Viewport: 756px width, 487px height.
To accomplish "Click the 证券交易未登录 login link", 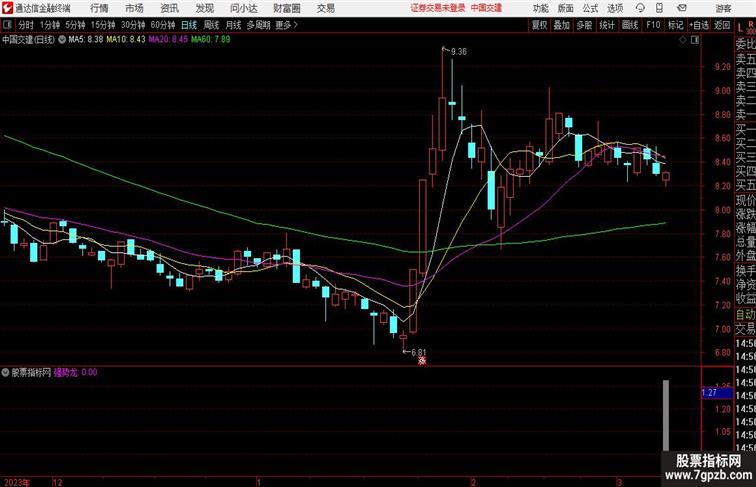I will point(438,8).
